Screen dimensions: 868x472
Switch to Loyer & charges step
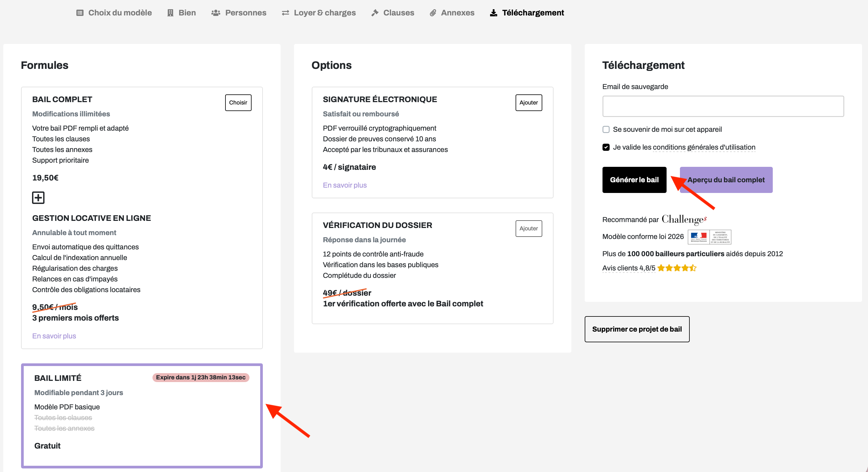[318, 13]
